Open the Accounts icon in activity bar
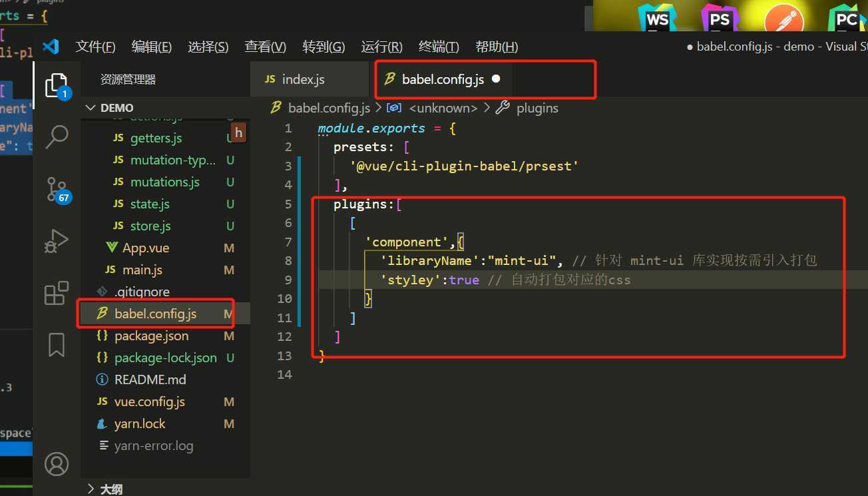The image size is (868, 496). click(x=57, y=463)
